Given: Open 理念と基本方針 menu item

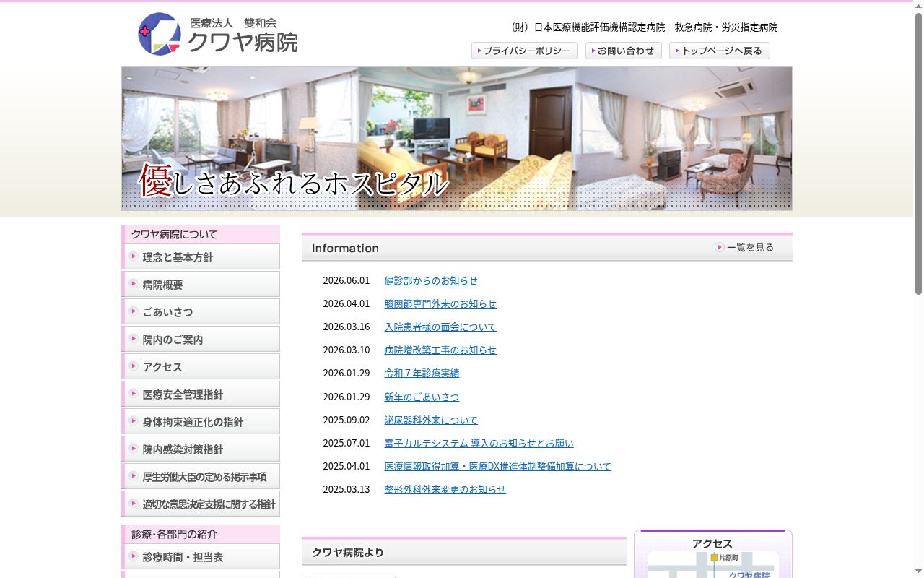Looking at the screenshot, I should 201,256.
